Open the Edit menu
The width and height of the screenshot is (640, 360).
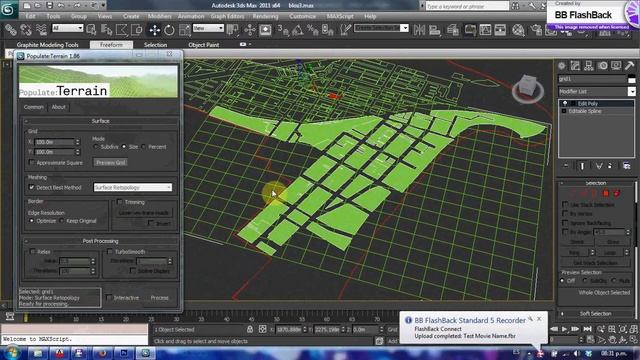coord(30,16)
